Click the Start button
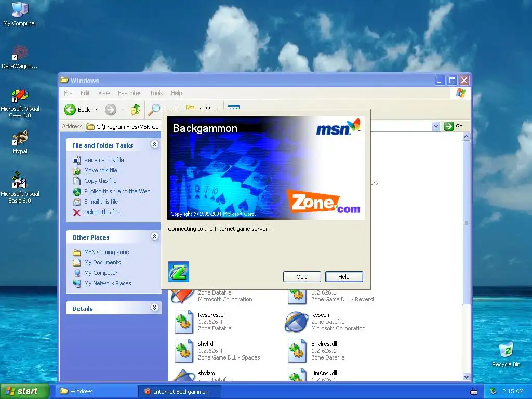Image resolution: width=532 pixels, height=399 pixels. (x=24, y=391)
